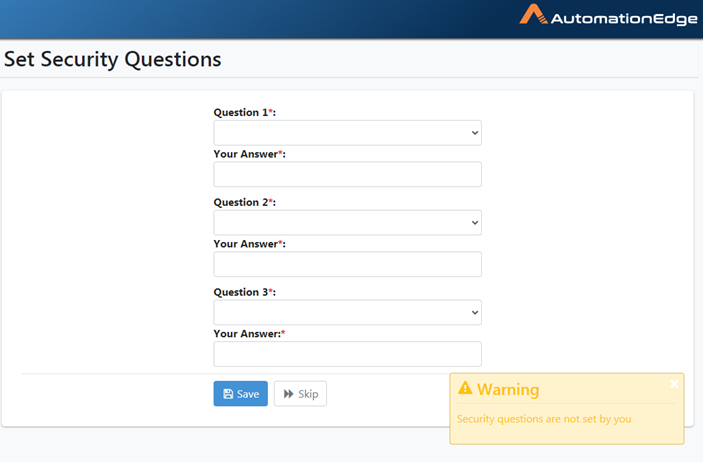Save the security questions

(x=241, y=394)
